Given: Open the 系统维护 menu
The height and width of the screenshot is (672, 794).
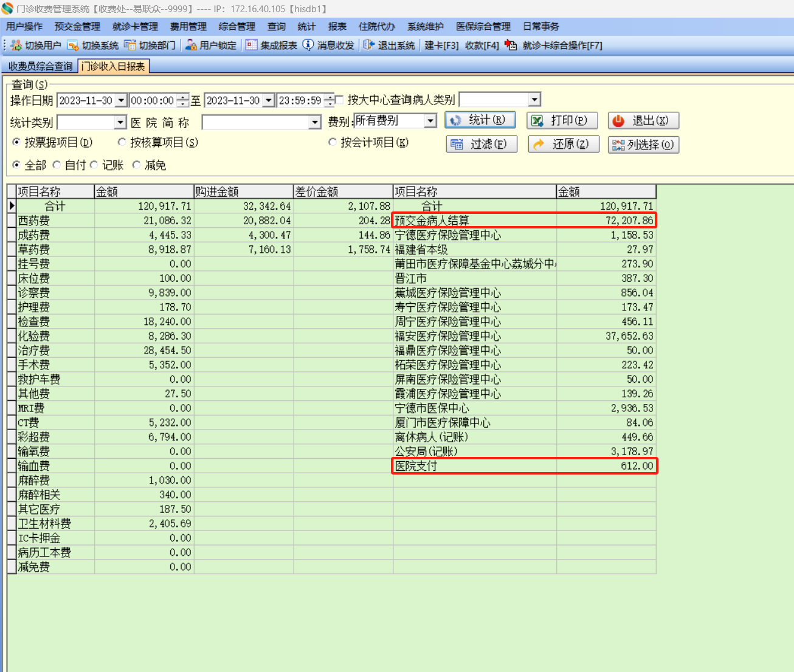Looking at the screenshot, I should (x=426, y=27).
